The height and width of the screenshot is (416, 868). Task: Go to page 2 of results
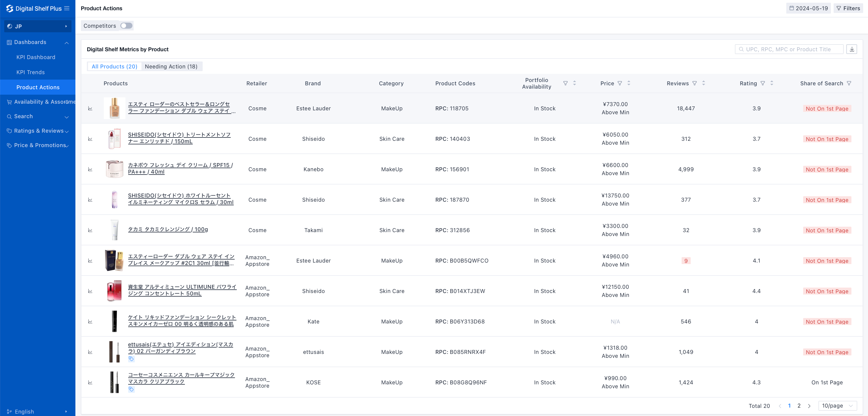[799, 405]
